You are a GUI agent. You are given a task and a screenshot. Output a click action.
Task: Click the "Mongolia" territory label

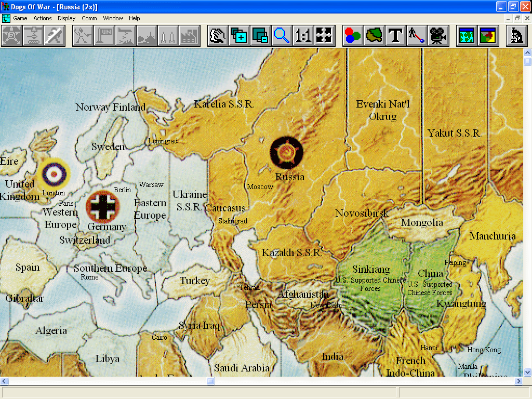(422, 222)
